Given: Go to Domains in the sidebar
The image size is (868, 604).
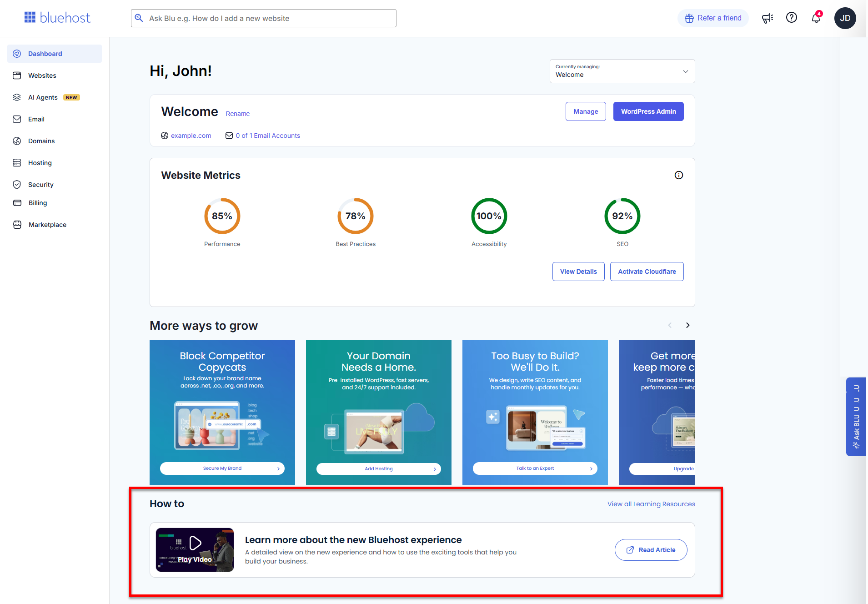Looking at the screenshot, I should pos(55,141).
